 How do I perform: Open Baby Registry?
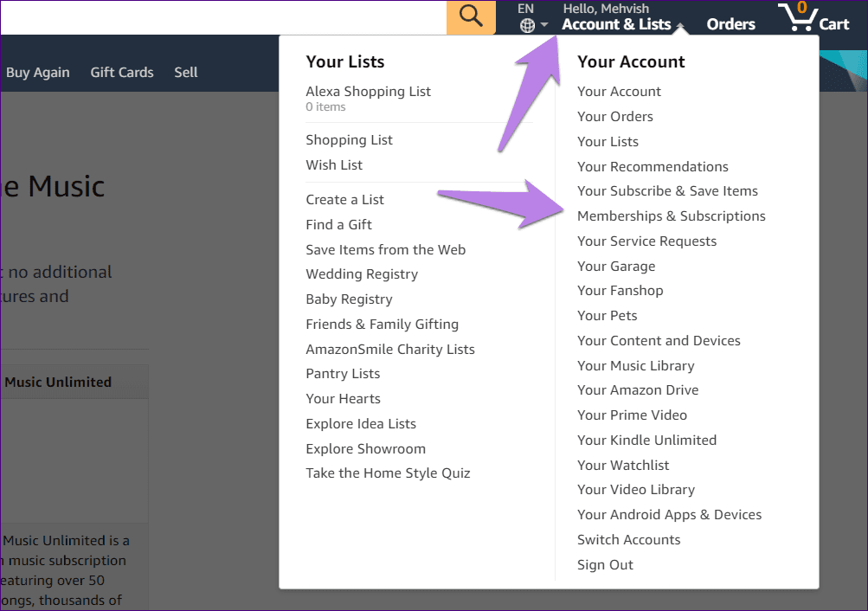[350, 299]
